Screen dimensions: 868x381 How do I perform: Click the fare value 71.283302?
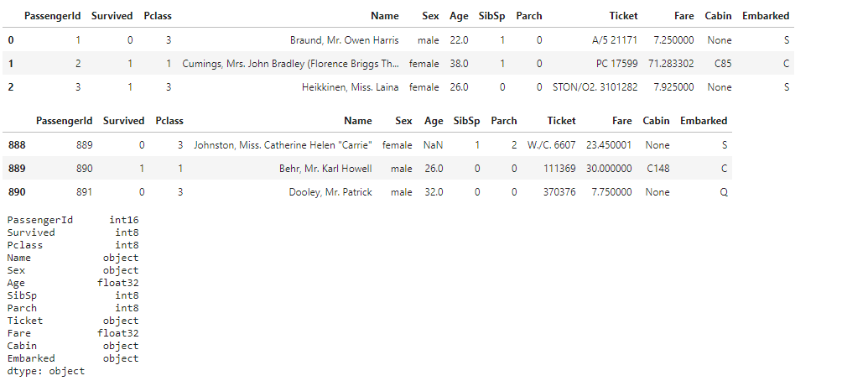pyautogui.click(x=671, y=64)
